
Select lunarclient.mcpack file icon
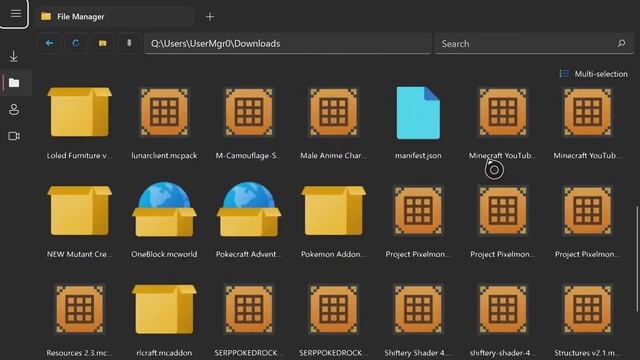164,112
